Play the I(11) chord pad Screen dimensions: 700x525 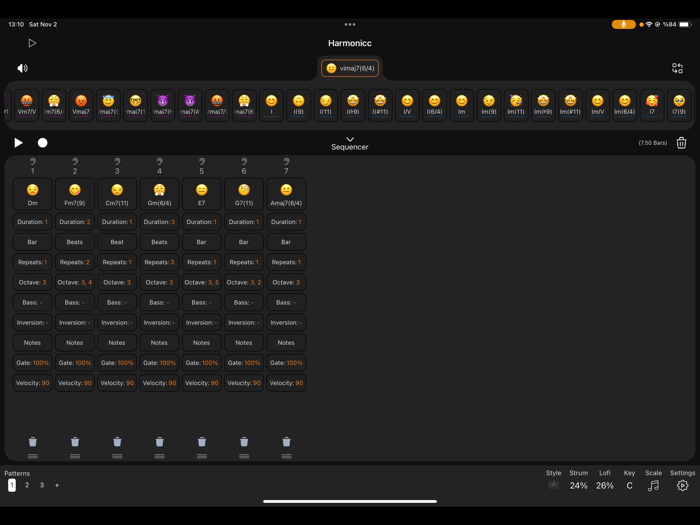click(x=325, y=105)
